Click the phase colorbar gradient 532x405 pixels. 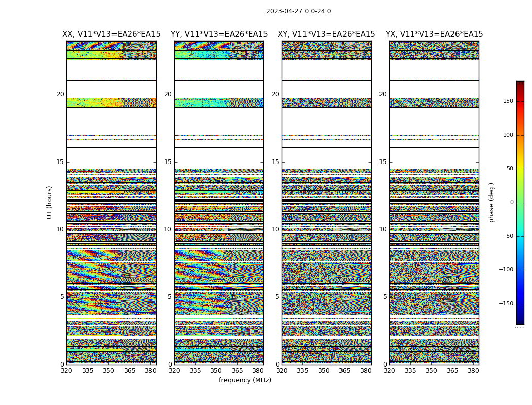(x=520, y=202)
